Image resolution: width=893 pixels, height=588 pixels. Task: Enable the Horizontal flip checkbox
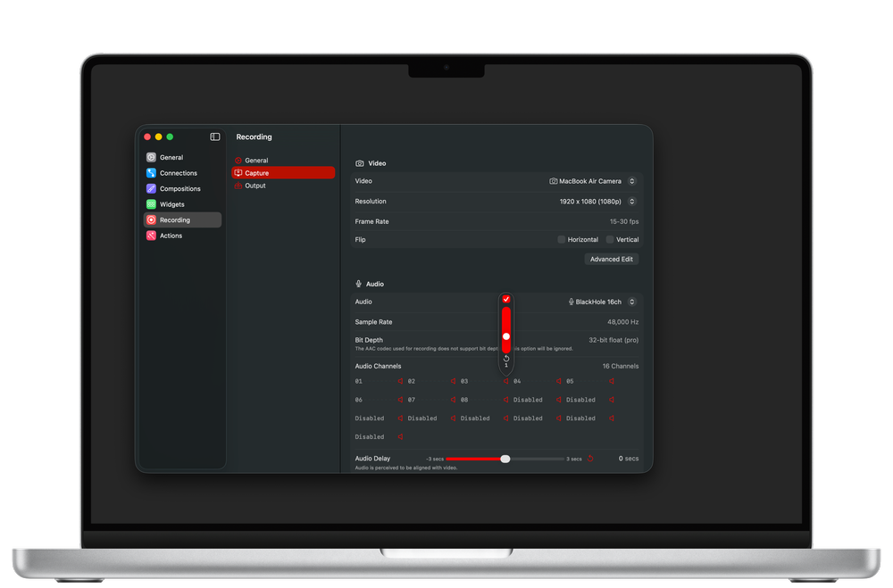(x=562, y=240)
